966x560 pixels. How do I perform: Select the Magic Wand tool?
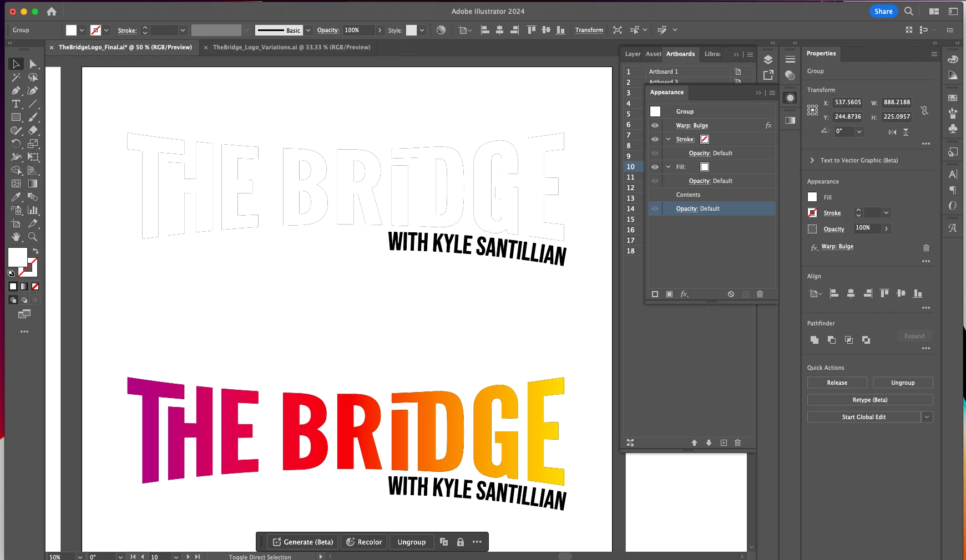(16, 78)
